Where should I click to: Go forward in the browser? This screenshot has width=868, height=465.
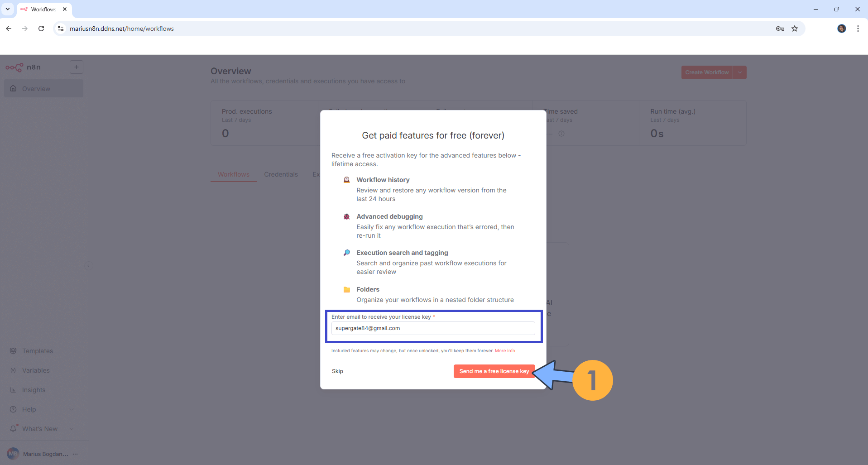pos(25,29)
